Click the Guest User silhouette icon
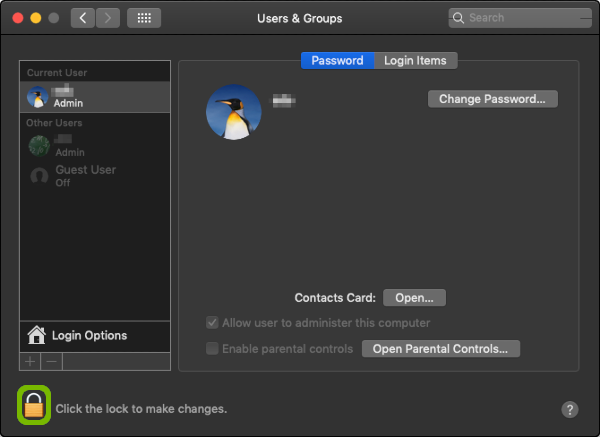600x437 pixels. pos(39,176)
